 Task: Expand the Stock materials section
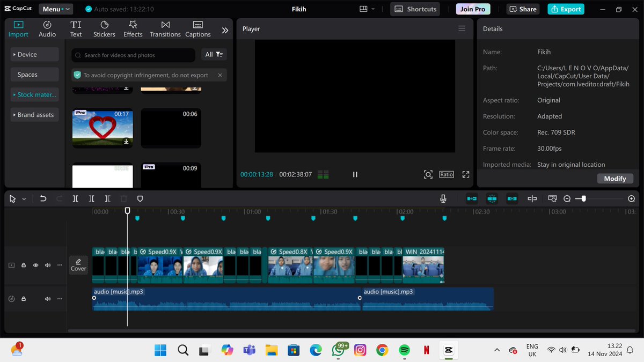tap(34, 94)
